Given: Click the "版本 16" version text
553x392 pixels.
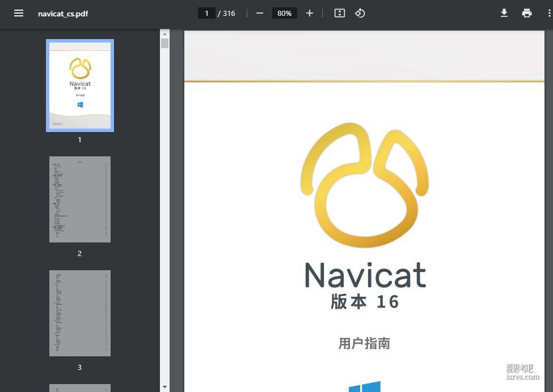Looking at the screenshot, I should 365,302.
